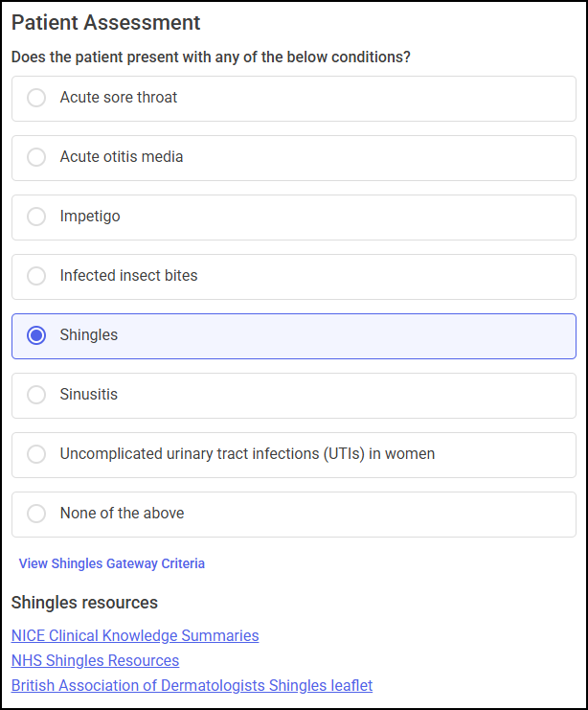Image resolution: width=588 pixels, height=710 pixels.
Task: Click the Infected insect bites label text
Action: click(x=128, y=276)
